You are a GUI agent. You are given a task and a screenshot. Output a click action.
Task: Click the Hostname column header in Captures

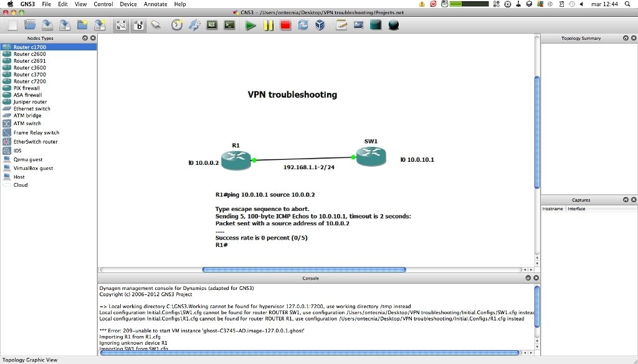click(x=553, y=209)
